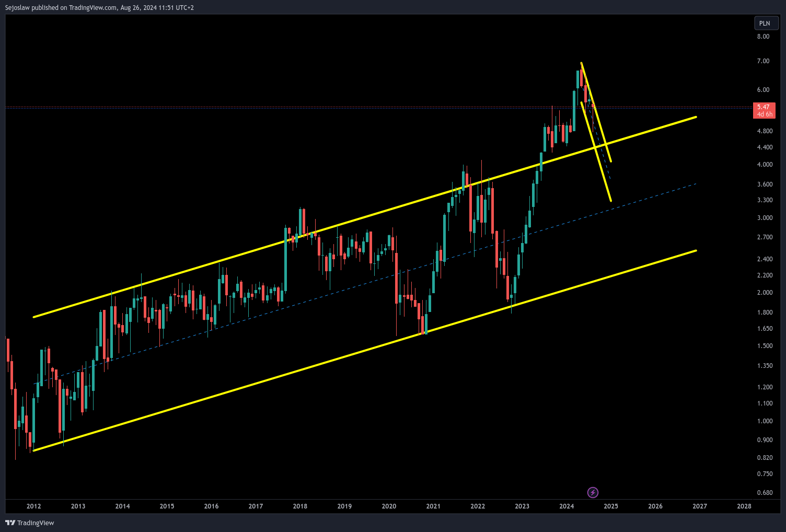This screenshot has height=532, width=786.
Task: Click the 4.000 price axis label
Action: [765, 165]
